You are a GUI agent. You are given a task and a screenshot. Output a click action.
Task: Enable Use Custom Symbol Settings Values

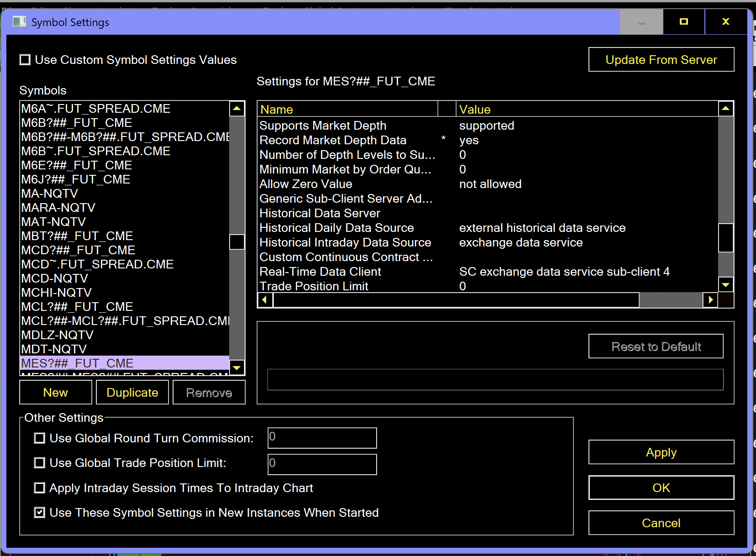coord(25,60)
